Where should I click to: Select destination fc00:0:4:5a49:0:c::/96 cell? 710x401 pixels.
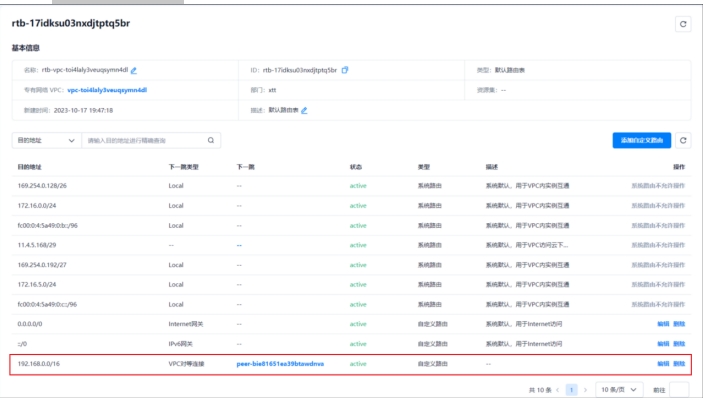click(x=47, y=305)
